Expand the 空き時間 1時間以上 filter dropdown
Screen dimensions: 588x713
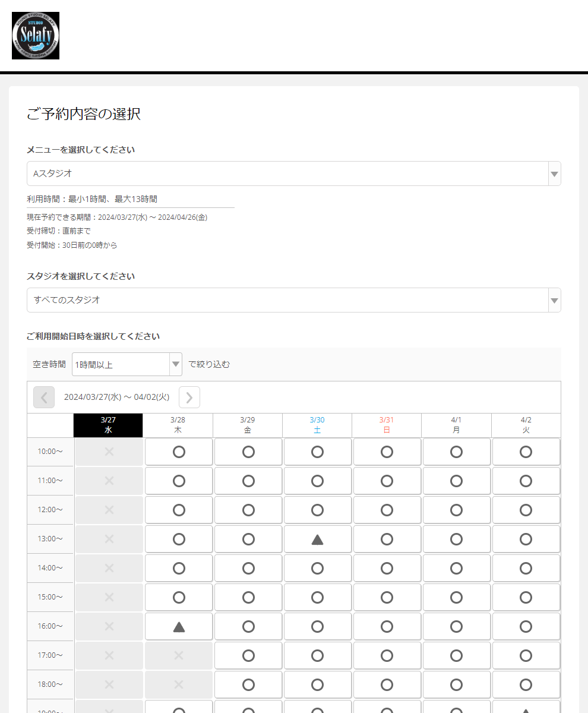[x=127, y=364]
